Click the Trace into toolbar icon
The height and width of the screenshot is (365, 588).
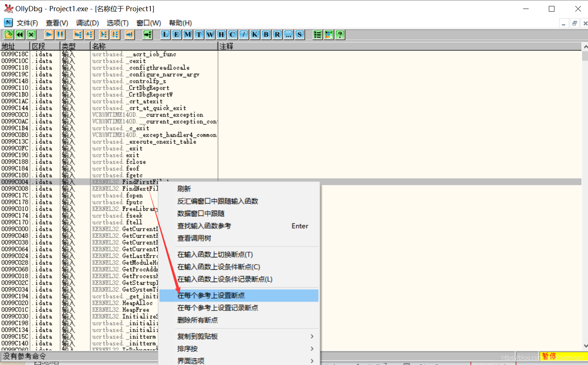coord(104,35)
